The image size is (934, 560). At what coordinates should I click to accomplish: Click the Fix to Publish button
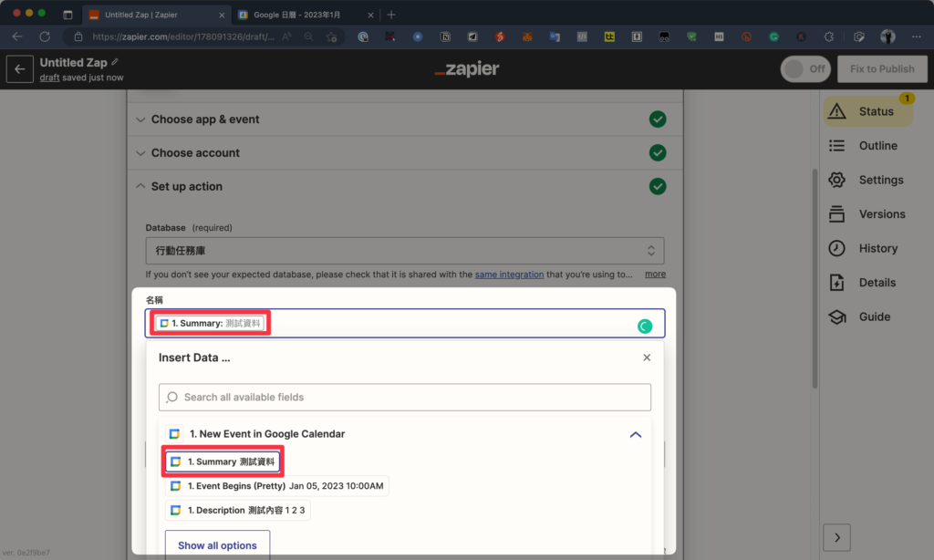coord(882,69)
